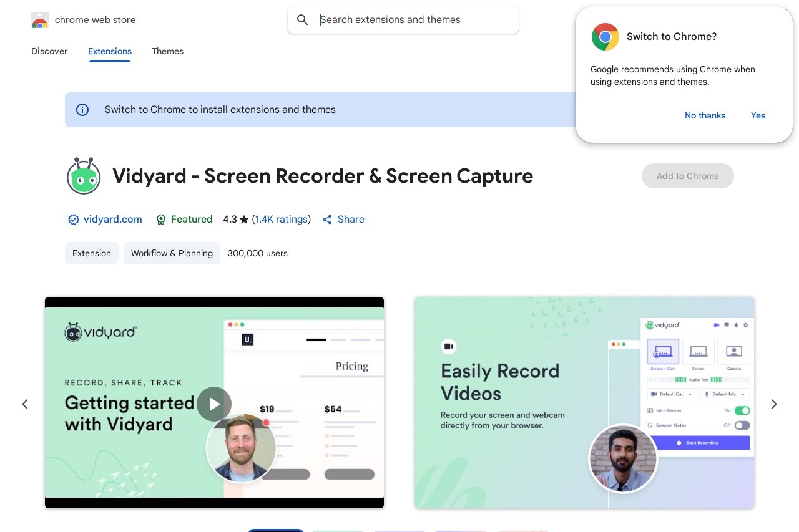
Task: Toggle Intro Banner switch in the screenshot
Action: click(742, 410)
